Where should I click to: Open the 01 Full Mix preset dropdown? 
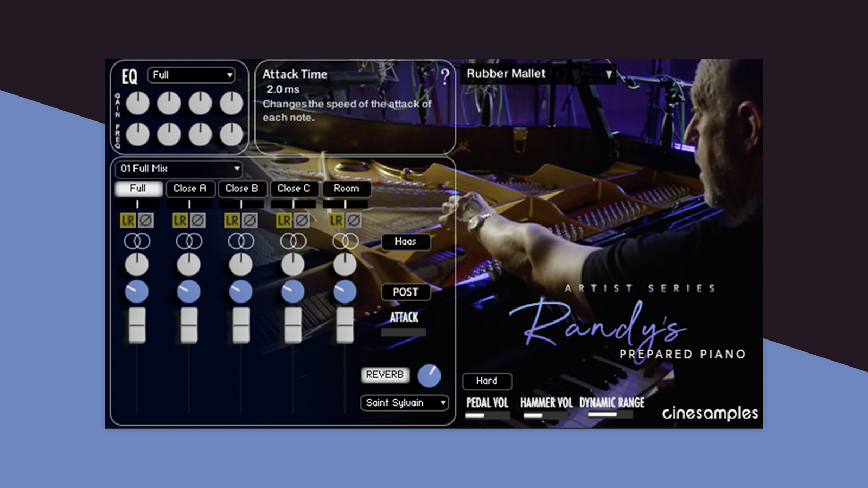click(178, 169)
